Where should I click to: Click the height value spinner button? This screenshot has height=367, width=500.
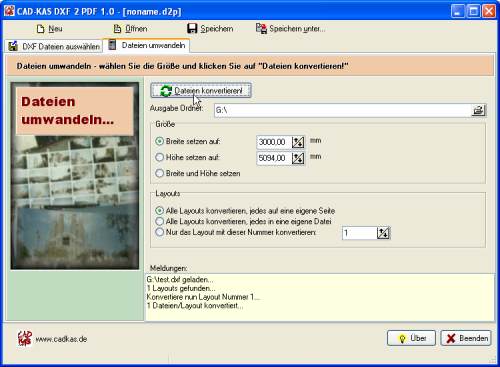pyautogui.click(x=298, y=158)
